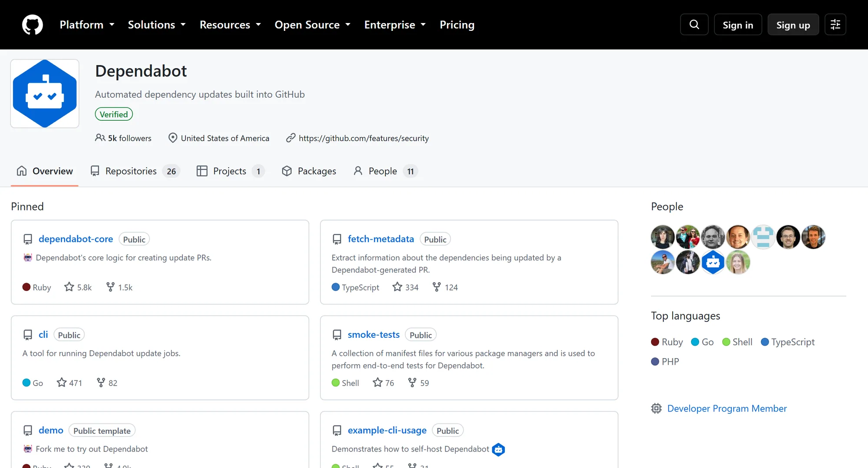Screen dimensions: 868x468
Task: Click the star icon on cli card
Action: (62, 382)
